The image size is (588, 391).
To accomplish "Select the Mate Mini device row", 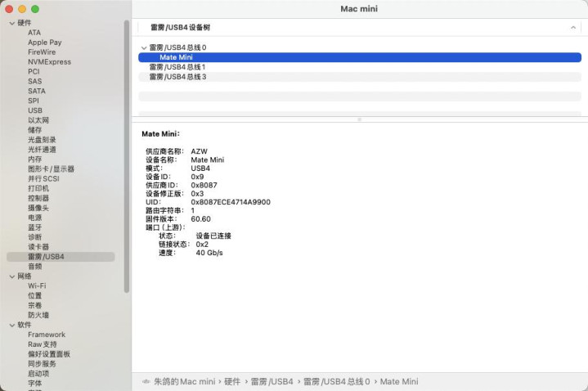I will click(x=360, y=57).
